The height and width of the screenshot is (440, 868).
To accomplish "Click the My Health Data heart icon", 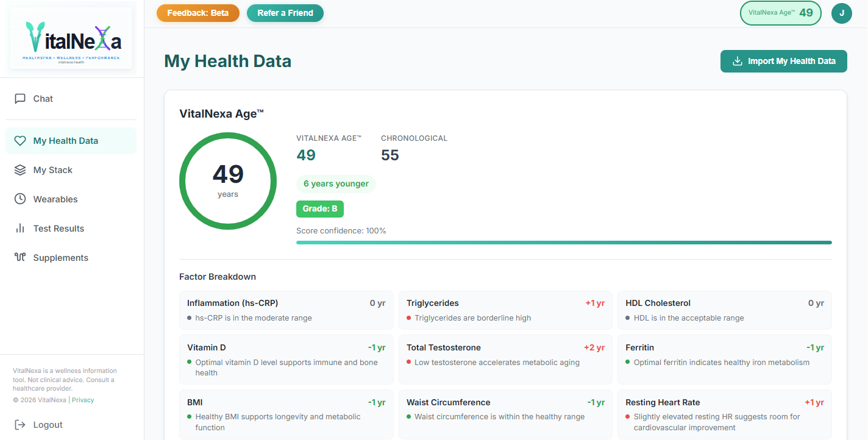I will tap(20, 140).
